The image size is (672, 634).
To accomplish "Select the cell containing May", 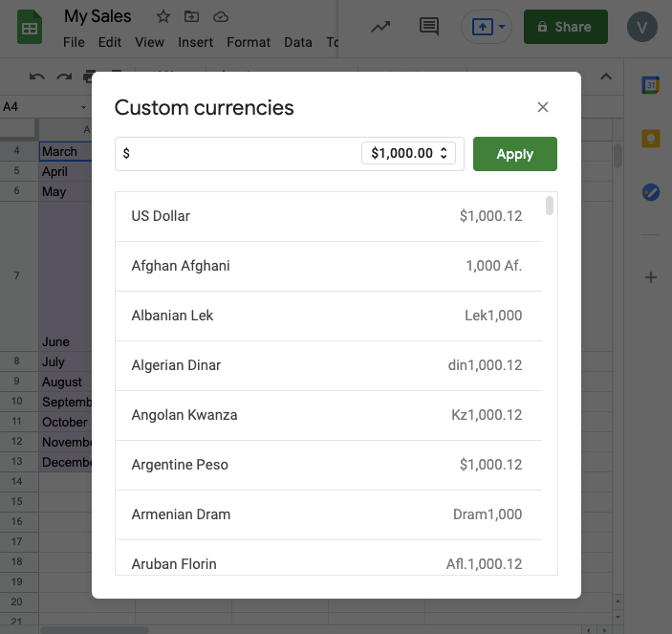I will click(x=66, y=191).
